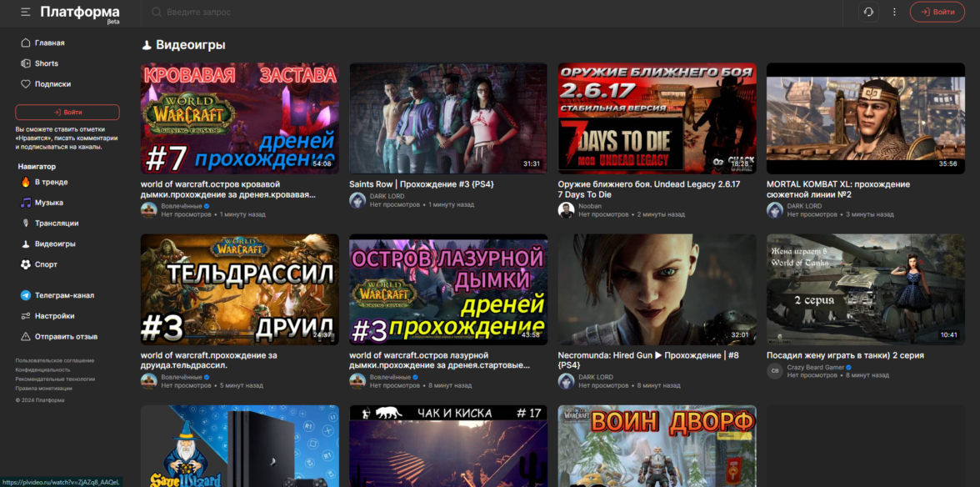Click Отправить отзыв
The height and width of the screenshot is (487, 980).
pyautogui.click(x=67, y=337)
